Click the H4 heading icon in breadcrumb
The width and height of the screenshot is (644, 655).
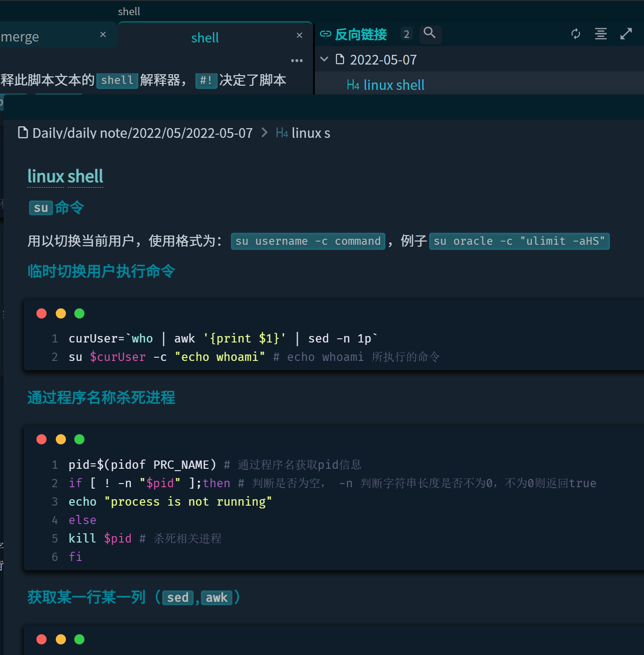282,133
